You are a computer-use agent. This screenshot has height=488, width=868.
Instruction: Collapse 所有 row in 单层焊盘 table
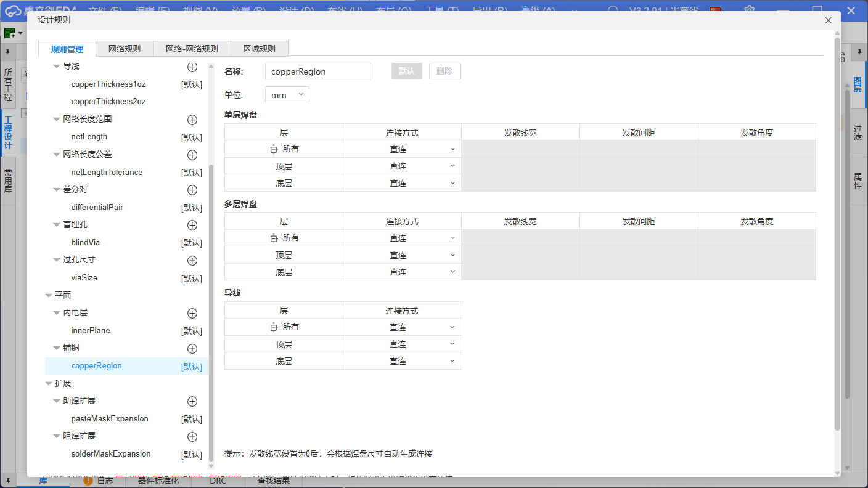click(x=274, y=149)
